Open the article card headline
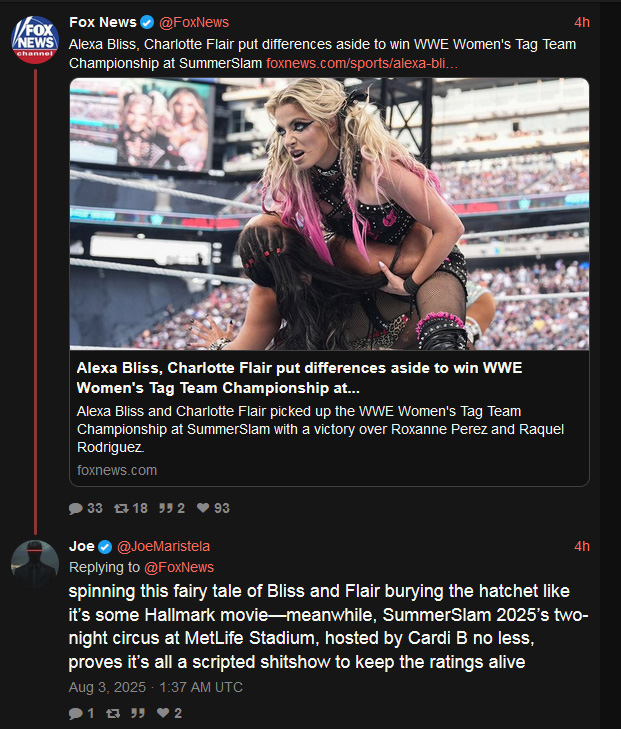Screen dimensions: 621x729 click(x=299, y=378)
